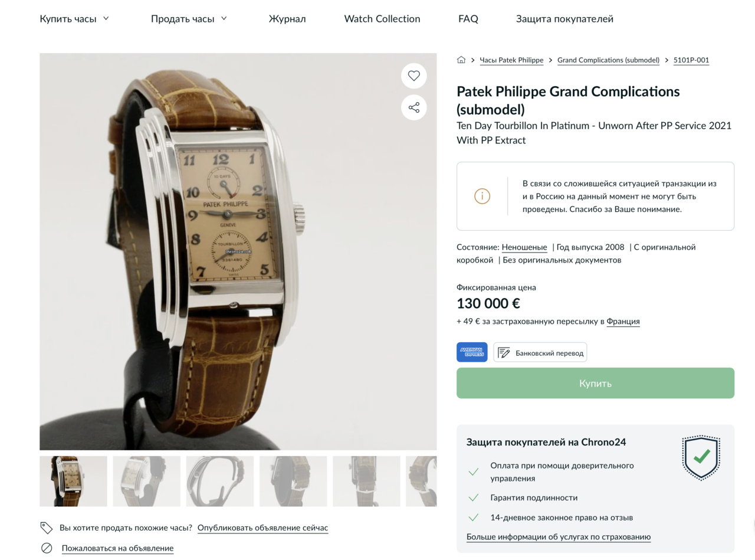Click the info circle icon in notice box
Viewport: 755px width, 560px height.
(x=482, y=196)
